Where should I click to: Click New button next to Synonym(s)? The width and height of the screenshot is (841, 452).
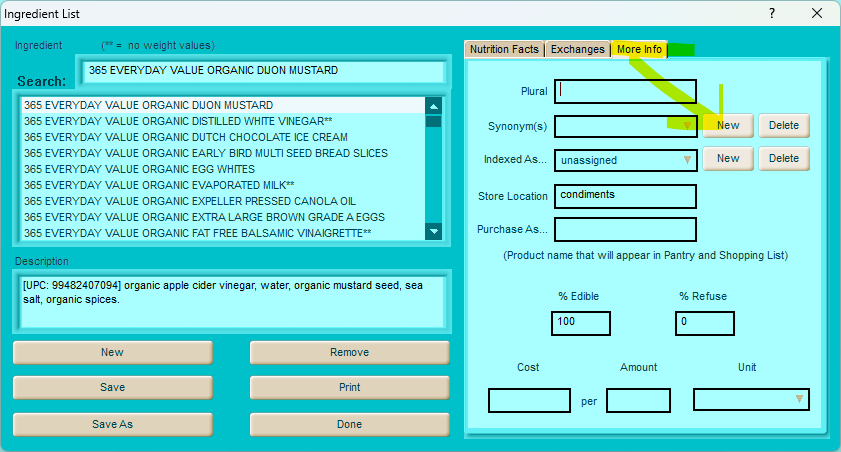point(728,125)
